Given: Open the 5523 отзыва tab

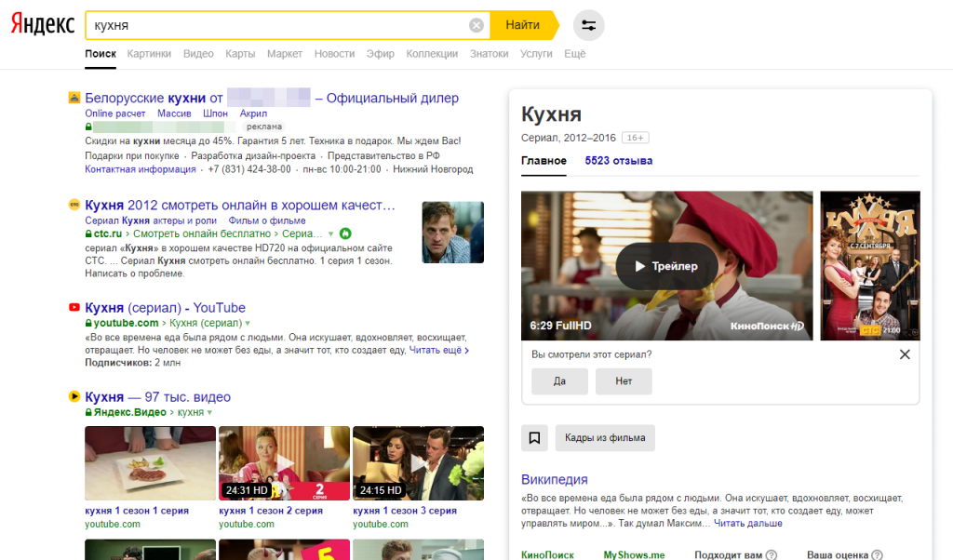Looking at the screenshot, I should click(619, 161).
